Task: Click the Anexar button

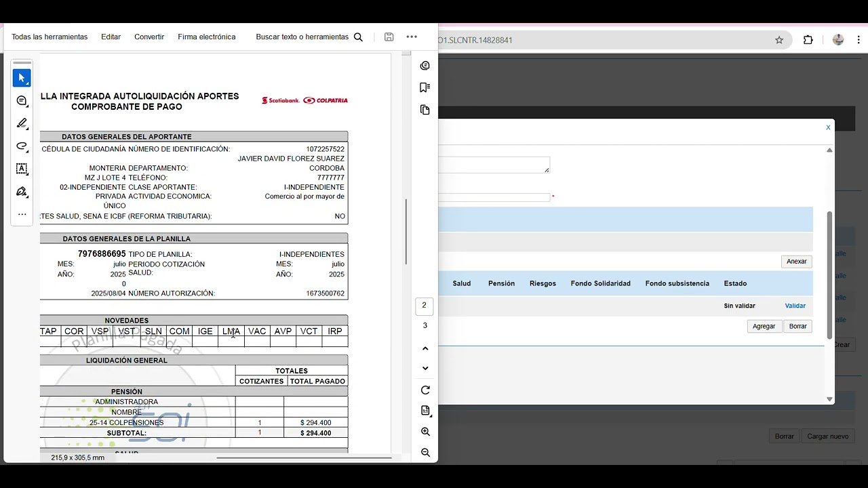Action: tap(797, 262)
